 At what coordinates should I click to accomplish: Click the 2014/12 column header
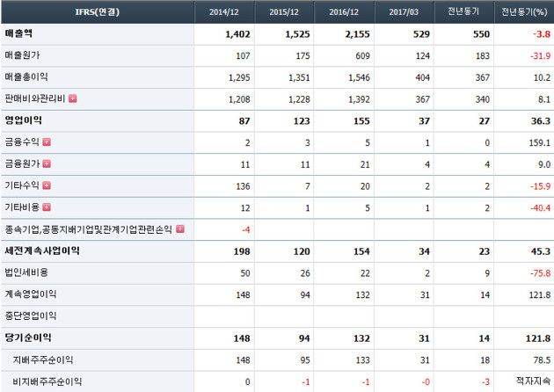[224, 11]
